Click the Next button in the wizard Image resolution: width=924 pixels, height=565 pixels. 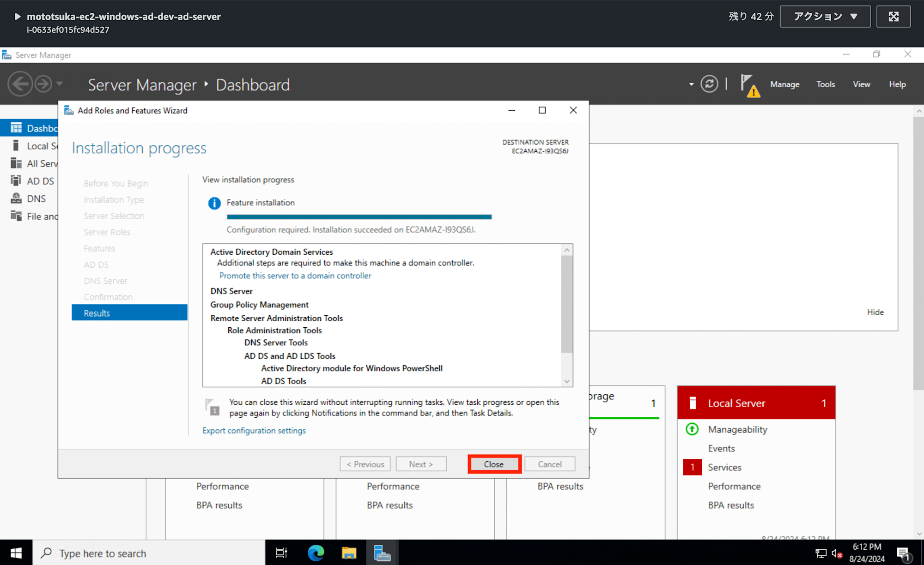[x=421, y=464]
